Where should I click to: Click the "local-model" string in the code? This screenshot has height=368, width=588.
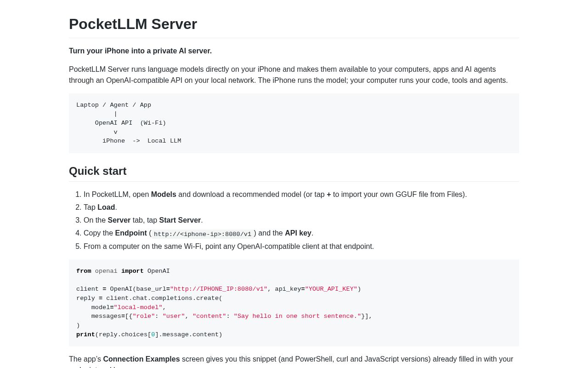click(138, 307)
